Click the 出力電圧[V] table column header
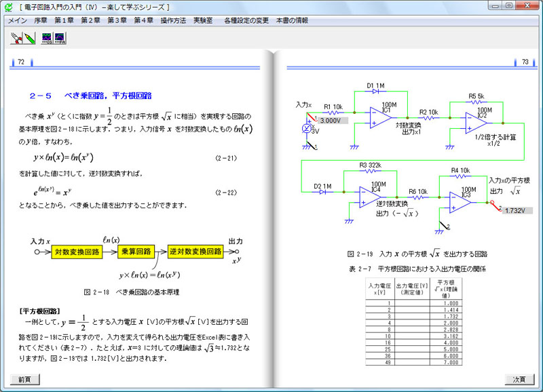543x392 pixels. tap(412, 289)
